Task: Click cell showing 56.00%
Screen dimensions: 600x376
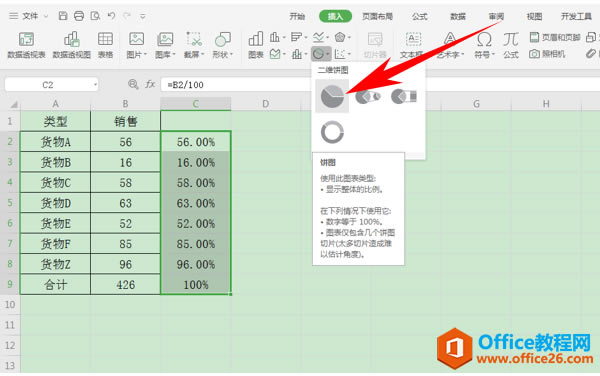Action: pyautogui.click(x=196, y=142)
